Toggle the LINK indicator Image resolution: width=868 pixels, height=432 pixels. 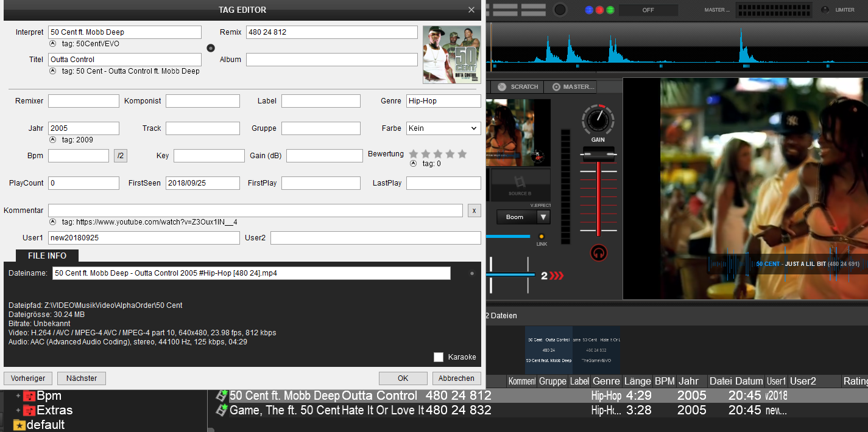tap(541, 236)
